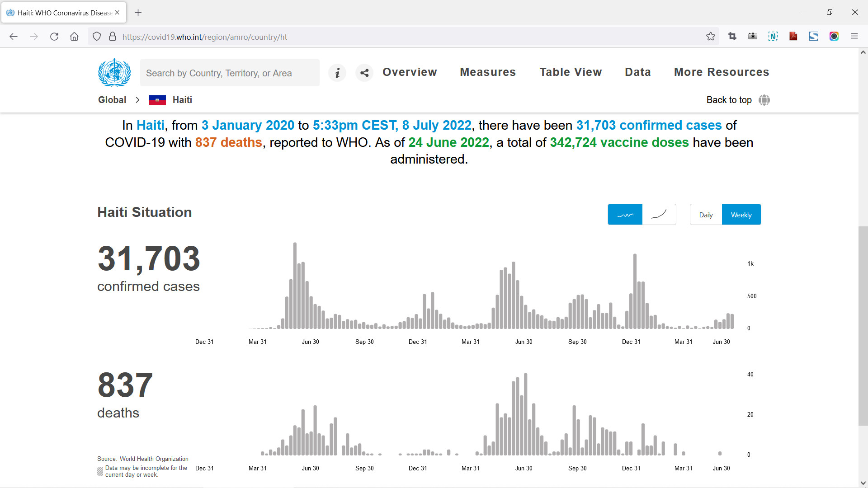
Task: Click the Global breadcrumb link
Action: point(112,100)
